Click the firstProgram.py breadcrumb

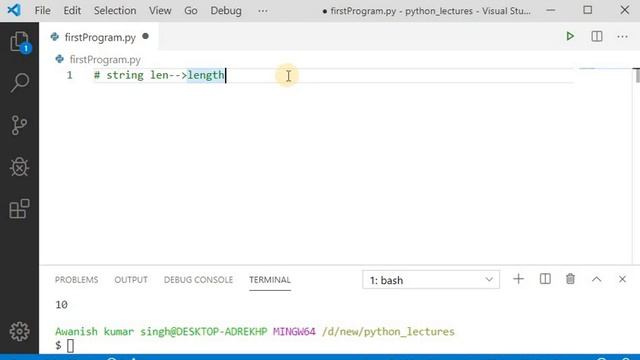[x=105, y=60]
